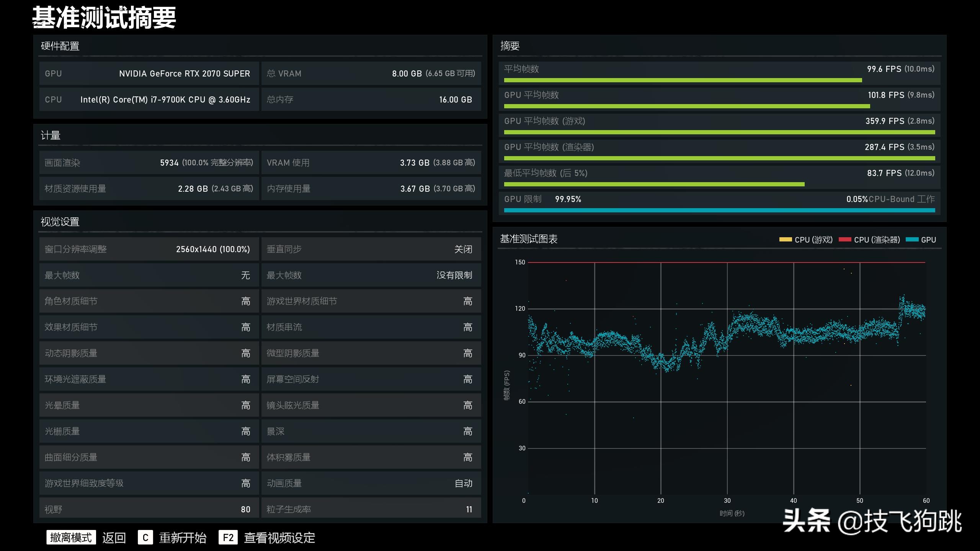The height and width of the screenshot is (551, 980).
Task: Click the C key restart icon
Action: pyautogui.click(x=145, y=538)
